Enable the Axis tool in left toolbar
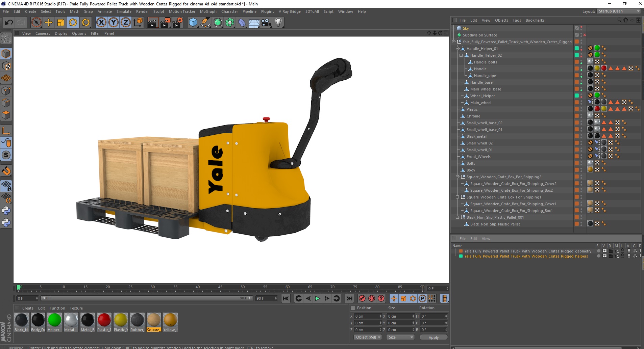This screenshot has width=644, height=349. tap(6, 131)
